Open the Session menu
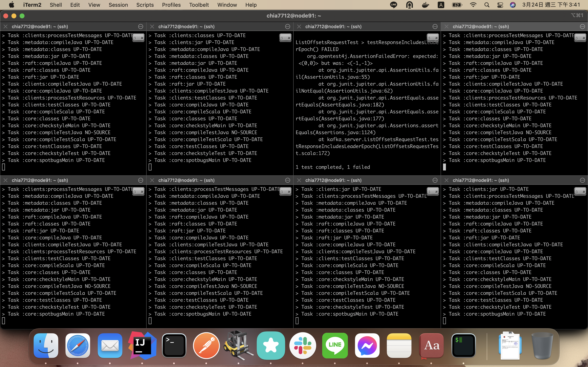The image size is (588, 367). tap(118, 5)
